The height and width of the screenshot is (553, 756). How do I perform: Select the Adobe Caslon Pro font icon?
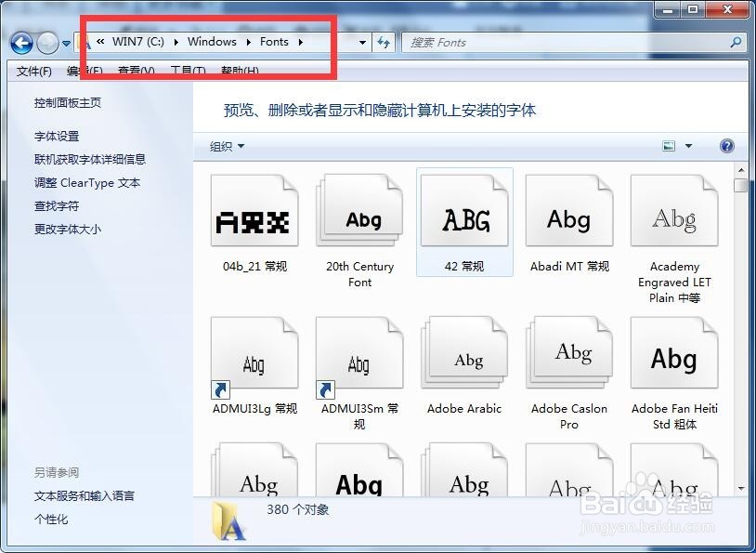coord(569,353)
